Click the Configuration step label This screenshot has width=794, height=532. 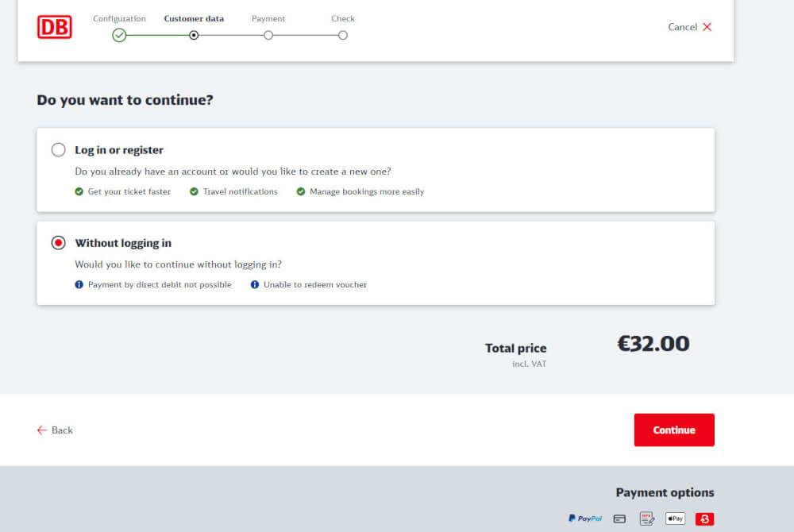119,18
